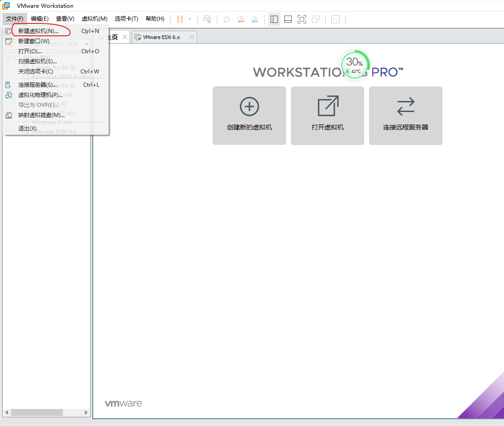This screenshot has height=426, width=504.
Task: Click Open (打开) menu entry
Action: tap(56, 51)
